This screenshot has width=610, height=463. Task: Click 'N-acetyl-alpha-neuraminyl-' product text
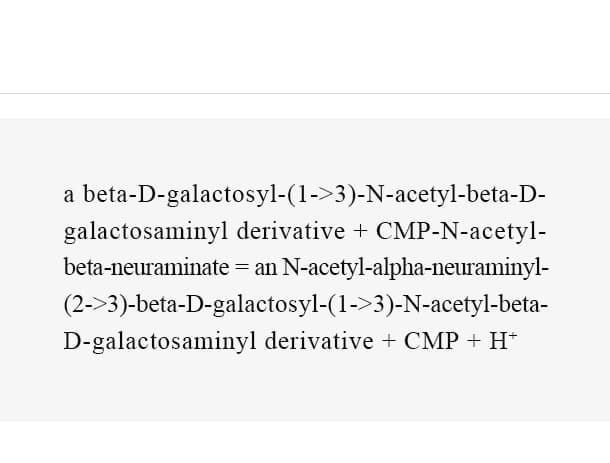pos(415,268)
